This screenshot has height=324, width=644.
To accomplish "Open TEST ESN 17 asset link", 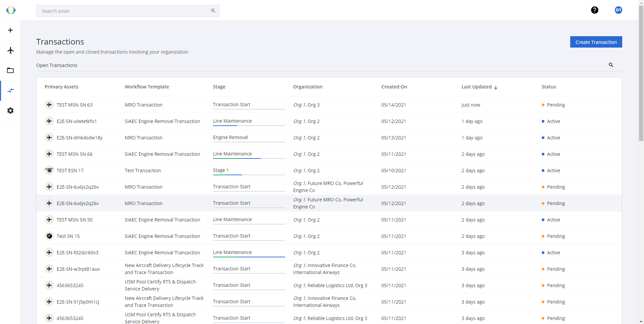I will (x=70, y=171).
